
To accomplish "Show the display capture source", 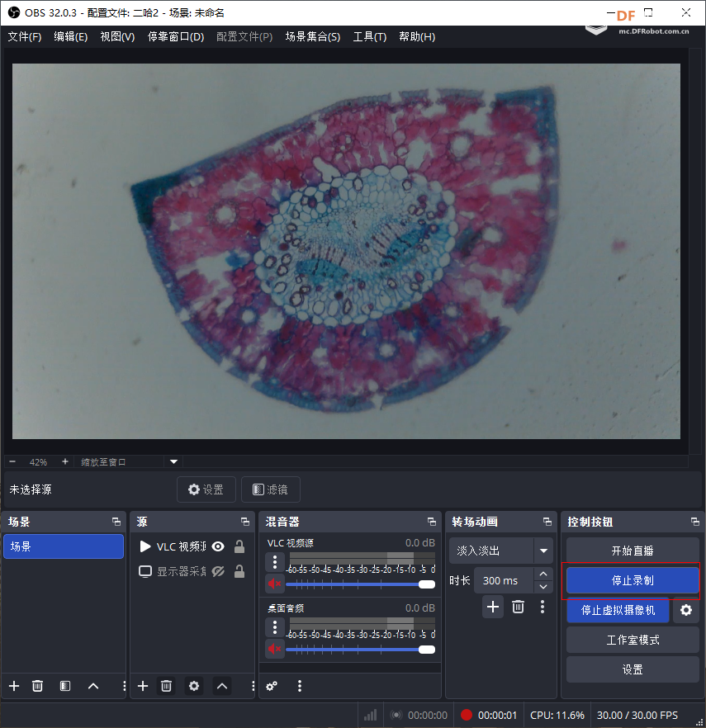I will (x=218, y=571).
